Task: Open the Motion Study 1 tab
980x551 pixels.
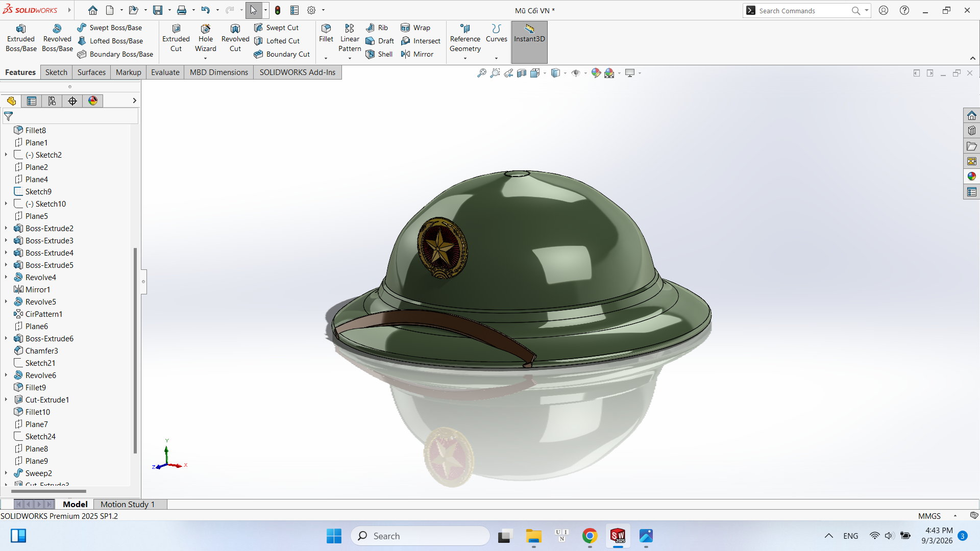Action: 128,504
